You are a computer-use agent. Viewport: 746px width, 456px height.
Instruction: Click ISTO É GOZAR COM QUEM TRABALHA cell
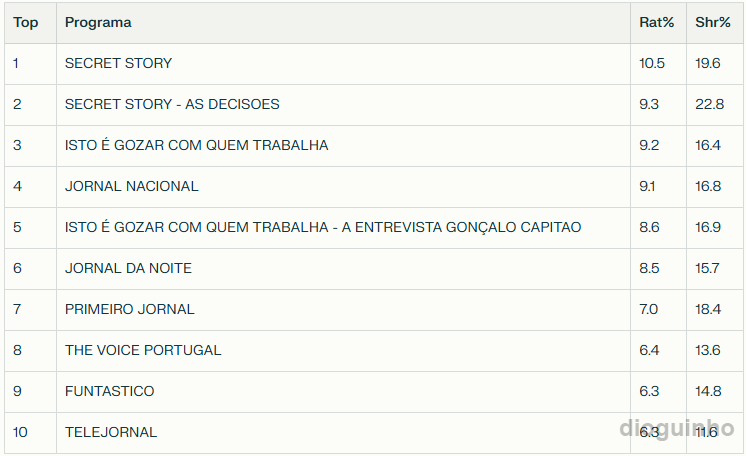click(x=196, y=145)
